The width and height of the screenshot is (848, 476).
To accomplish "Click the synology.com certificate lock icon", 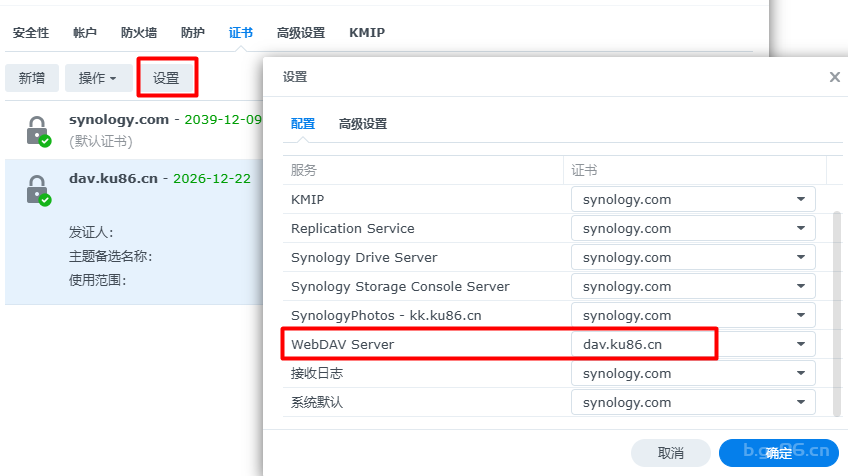I will click(x=38, y=131).
